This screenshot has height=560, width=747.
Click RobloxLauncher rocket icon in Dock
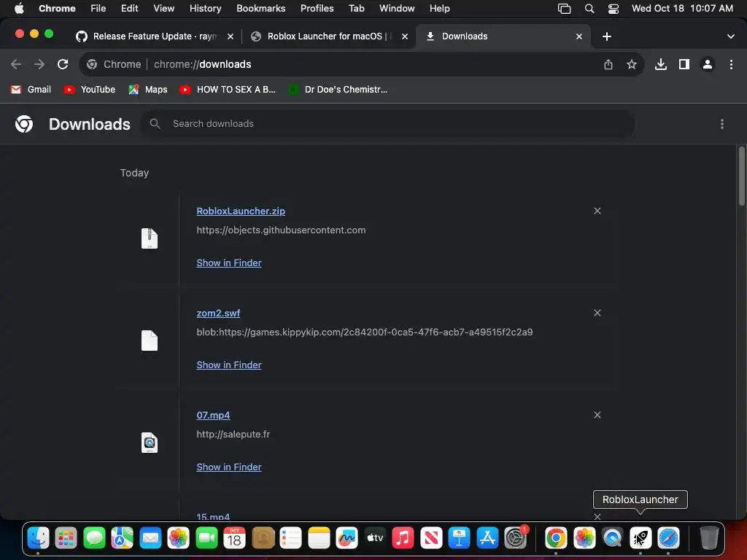point(640,538)
